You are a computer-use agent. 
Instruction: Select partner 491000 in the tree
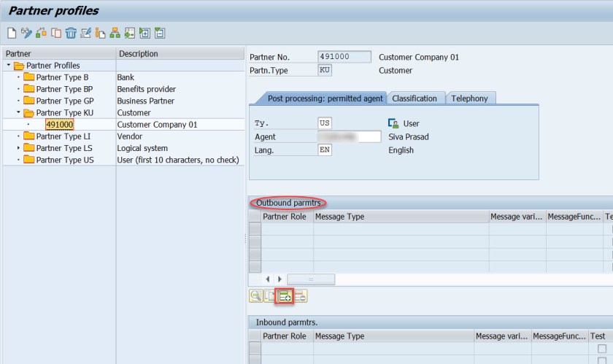pos(59,124)
